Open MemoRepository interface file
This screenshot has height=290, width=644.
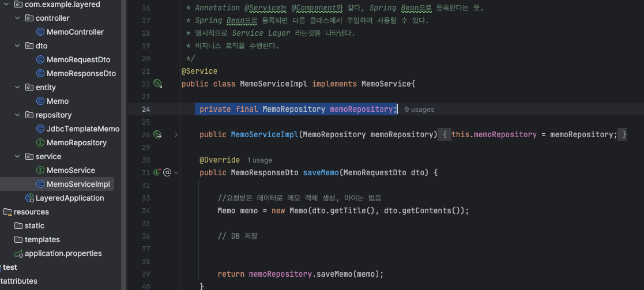pyautogui.click(x=77, y=142)
